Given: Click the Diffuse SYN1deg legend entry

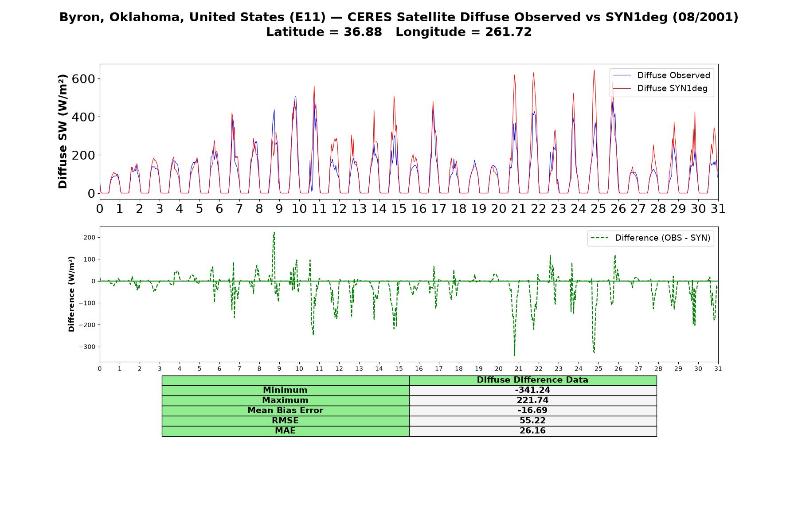Looking at the screenshot, I should [661, 88].
